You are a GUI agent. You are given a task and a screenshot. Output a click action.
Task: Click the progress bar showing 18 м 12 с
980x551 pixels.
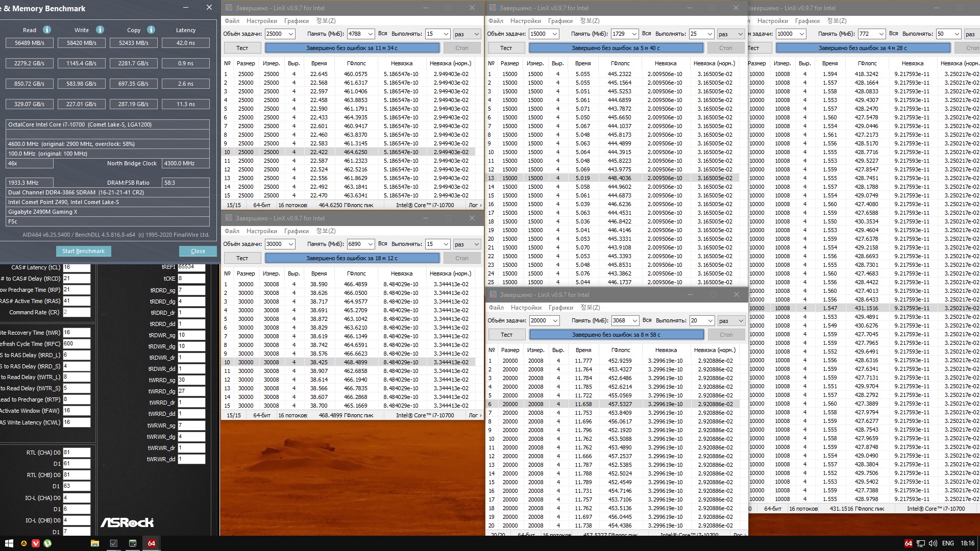point(352,258)
